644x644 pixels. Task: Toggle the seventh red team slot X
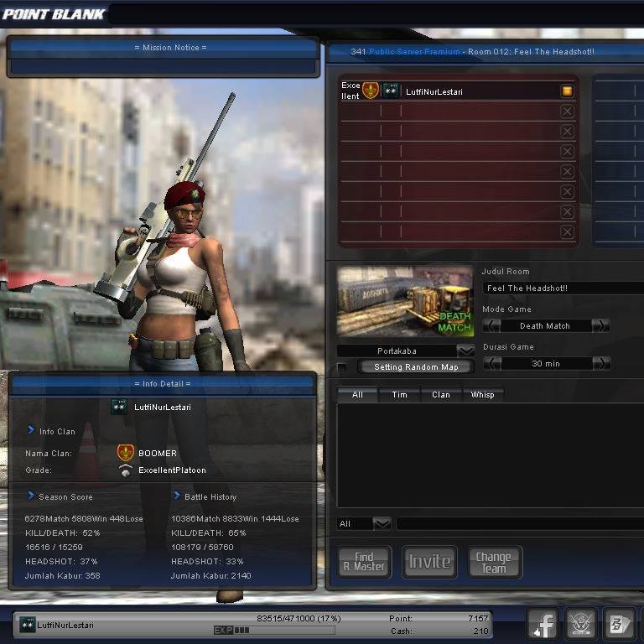tap(567, 212)
